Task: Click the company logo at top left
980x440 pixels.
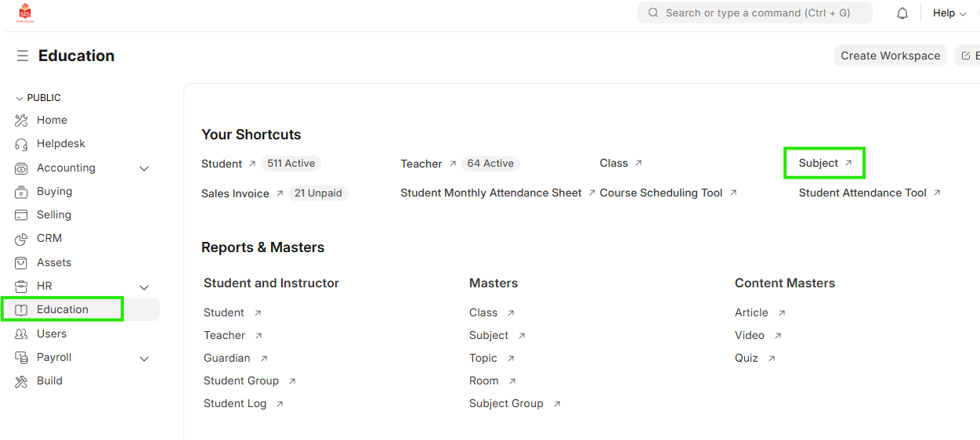Action: pyautogui.click(x=25, y=13)
